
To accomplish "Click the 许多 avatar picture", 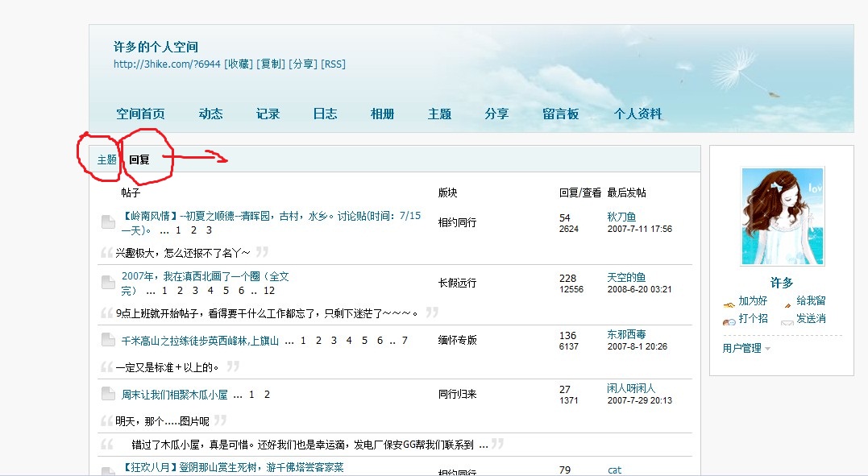I will point(782,216).
